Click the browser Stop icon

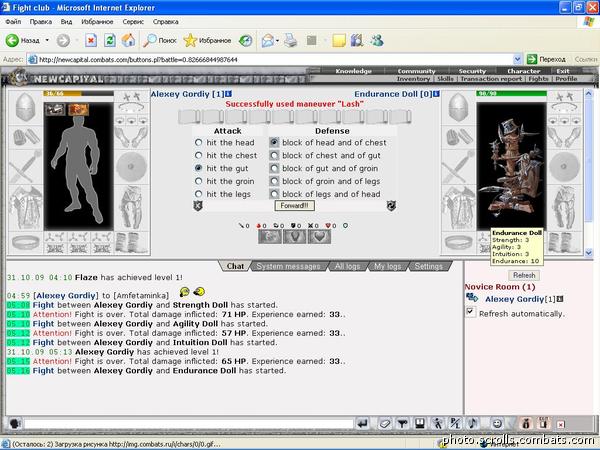(x=91, y=40)
